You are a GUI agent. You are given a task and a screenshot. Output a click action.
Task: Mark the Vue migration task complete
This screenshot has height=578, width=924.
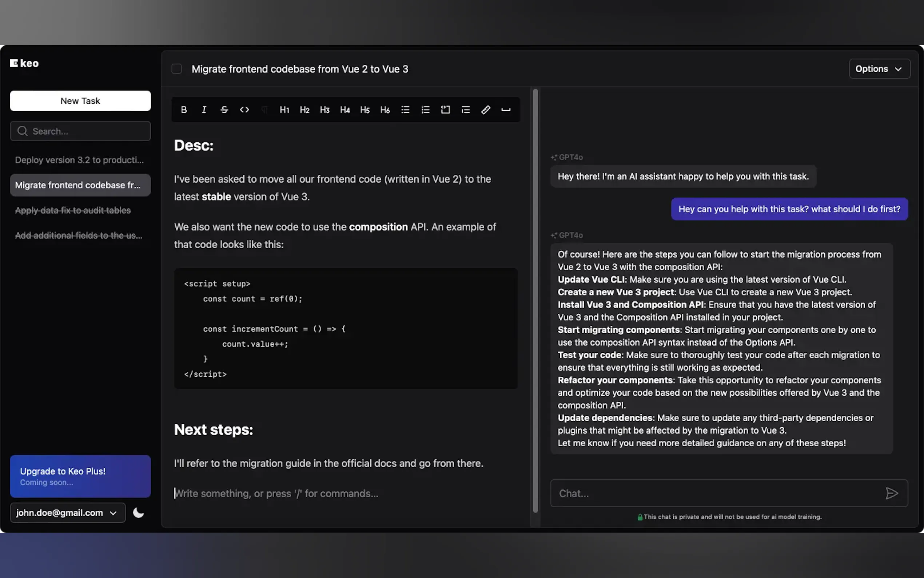click(x=176, y=69)
